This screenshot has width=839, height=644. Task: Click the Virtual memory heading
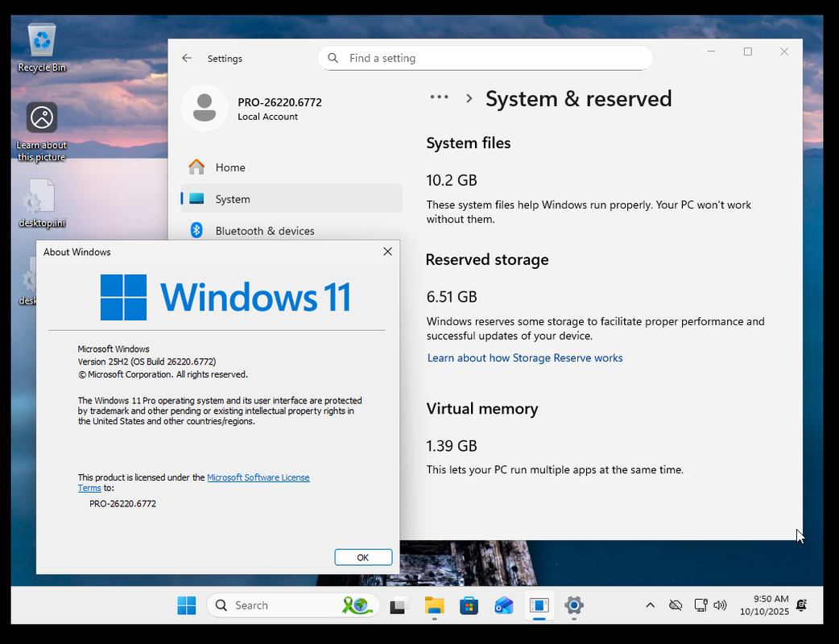click(x=482, y=409)
